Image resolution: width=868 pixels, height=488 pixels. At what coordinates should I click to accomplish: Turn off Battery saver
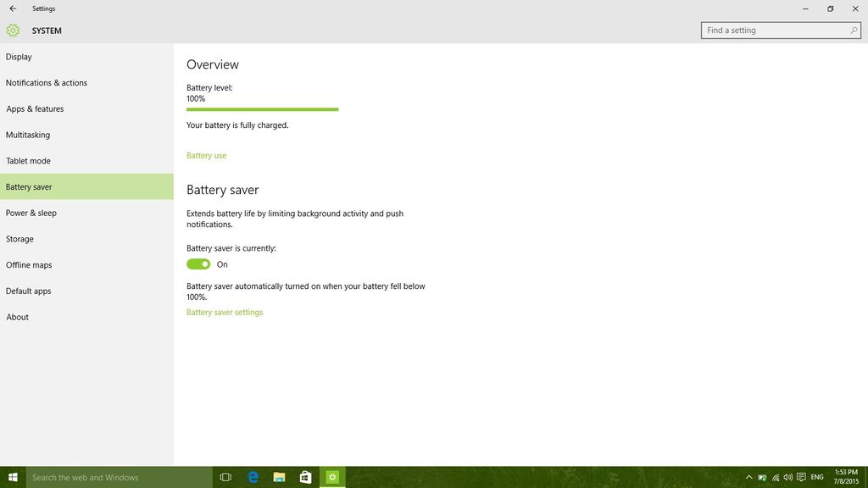[x=198, y=263]
